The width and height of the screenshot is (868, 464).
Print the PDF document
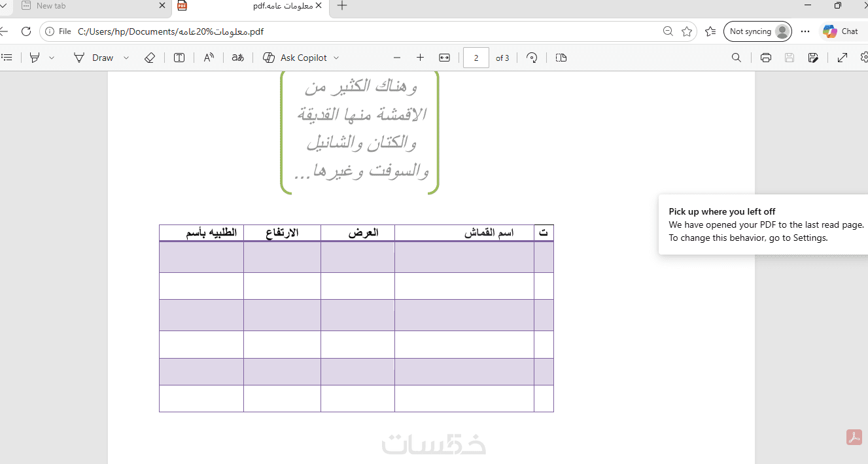pyautogui.click(x=766, y=58)
